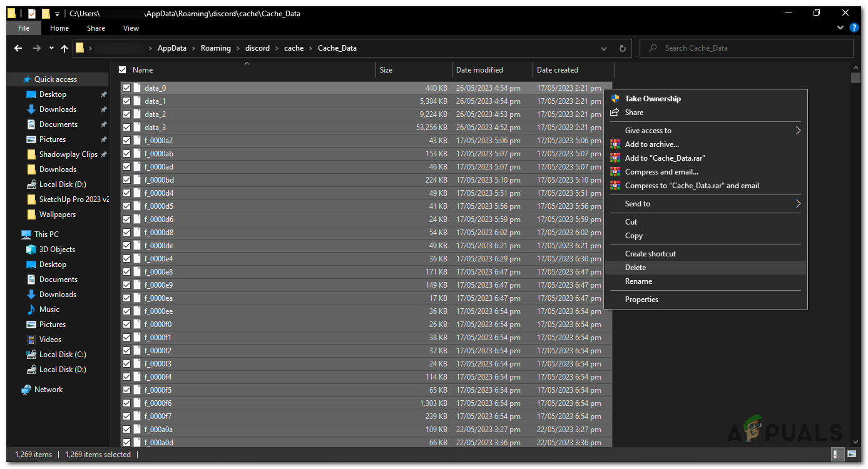This screenshot has height=469, width=868.
Task: Switch to the View ribbon tab
Action: pyautogui.click(x=131, y=28)
